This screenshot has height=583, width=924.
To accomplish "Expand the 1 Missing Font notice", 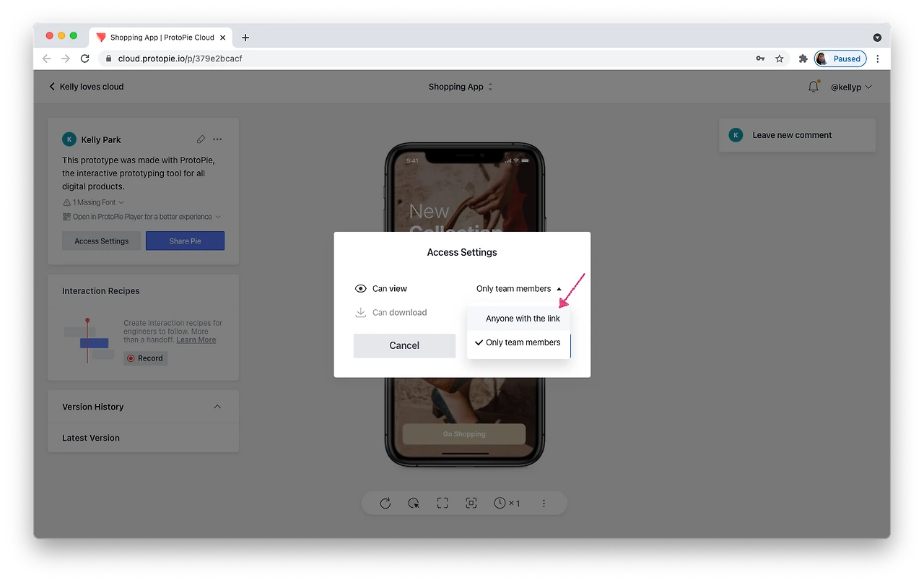I will pos(94,202).
